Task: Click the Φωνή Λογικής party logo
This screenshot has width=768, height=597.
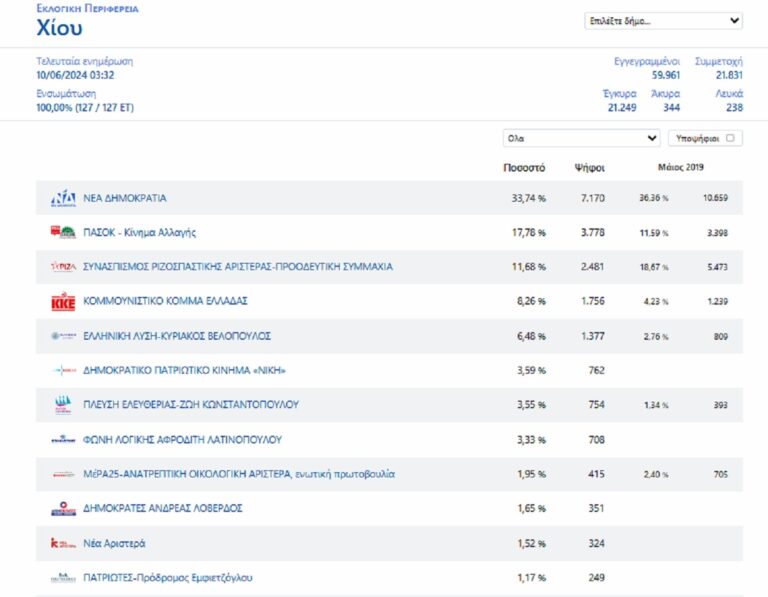Action: pos(63,440)
